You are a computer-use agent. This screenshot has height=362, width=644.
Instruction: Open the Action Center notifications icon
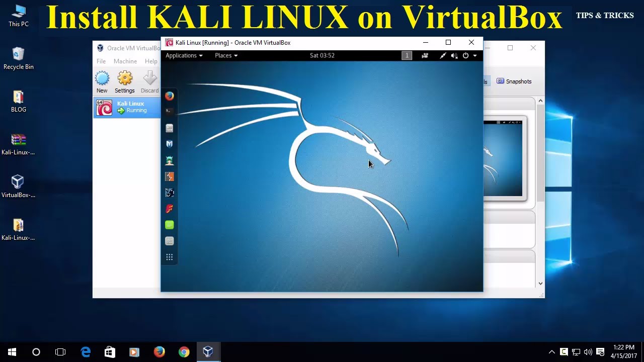click(600, 352)
